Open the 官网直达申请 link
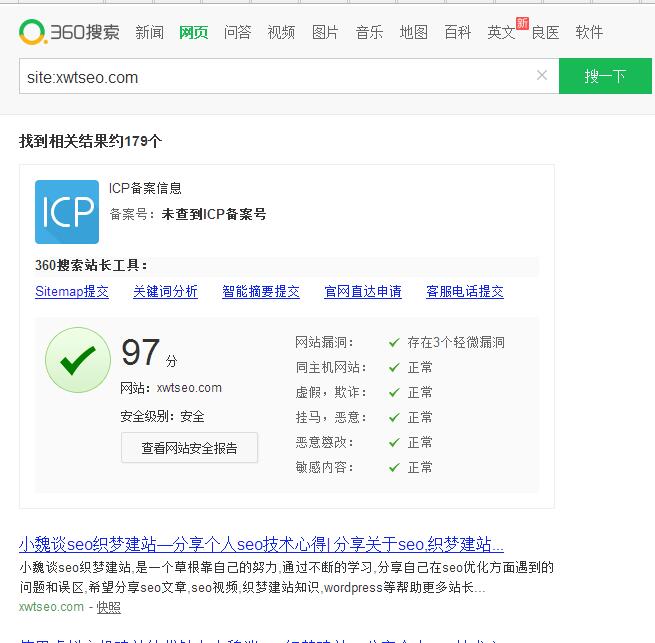The height and width of the screenshot is (643, 655). click(363, 292)
